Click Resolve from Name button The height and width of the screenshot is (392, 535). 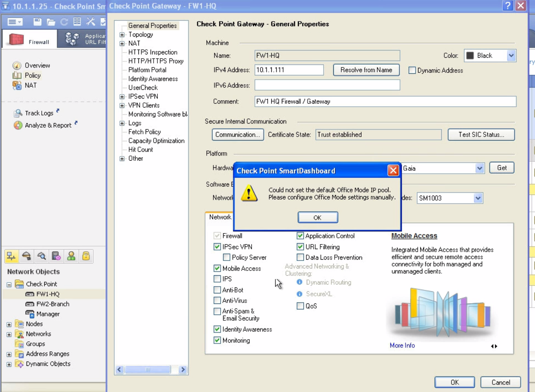click(x=366, y=70)
